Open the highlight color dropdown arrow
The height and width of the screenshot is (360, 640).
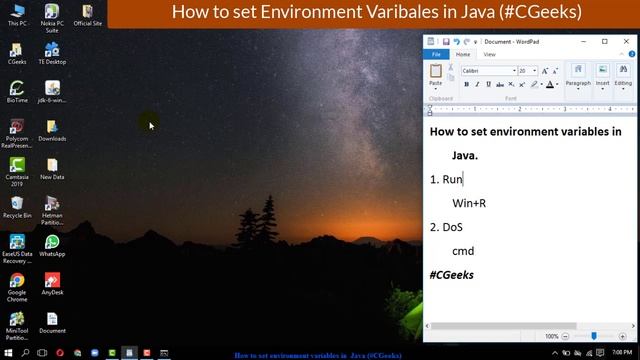click(x=542, y=84)
